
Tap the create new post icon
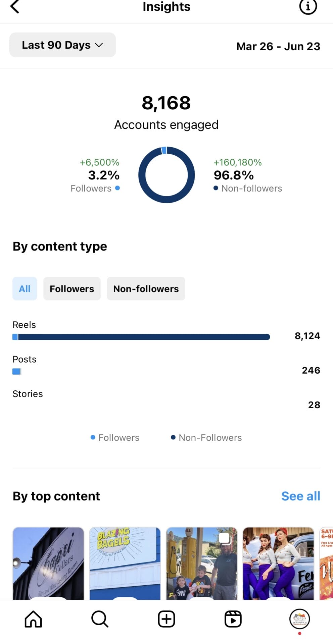coord(166,619)
